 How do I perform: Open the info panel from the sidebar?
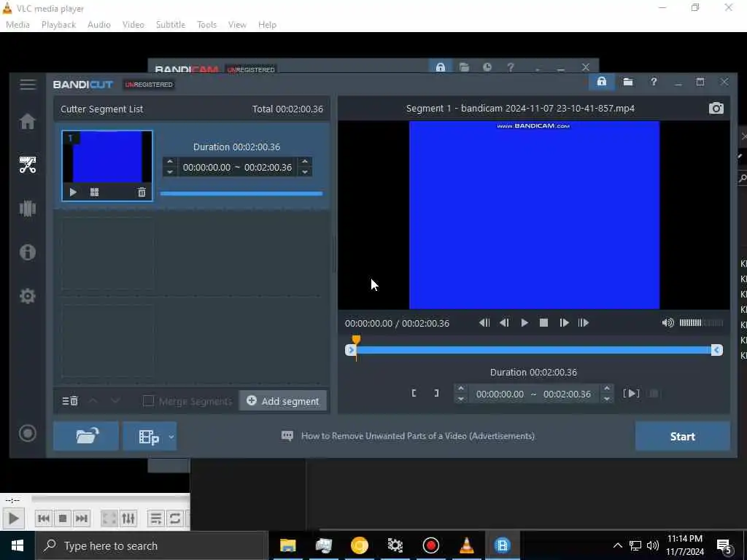[x=28, y=252]
